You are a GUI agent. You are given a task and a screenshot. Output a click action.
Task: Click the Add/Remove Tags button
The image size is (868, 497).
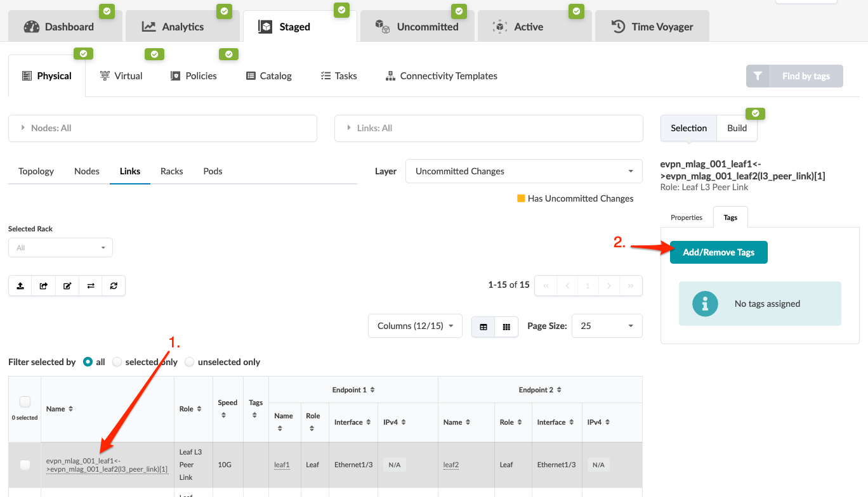pyautogui.click(x=718, y=252)
